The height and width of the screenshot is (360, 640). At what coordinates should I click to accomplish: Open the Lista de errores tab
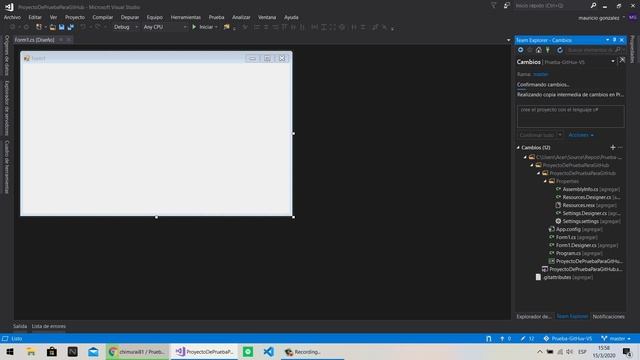click(x=49, y=326)
